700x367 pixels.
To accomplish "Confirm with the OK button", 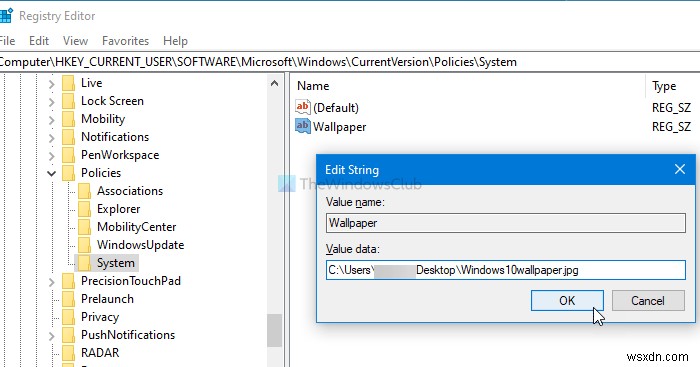I will point(567,300).
